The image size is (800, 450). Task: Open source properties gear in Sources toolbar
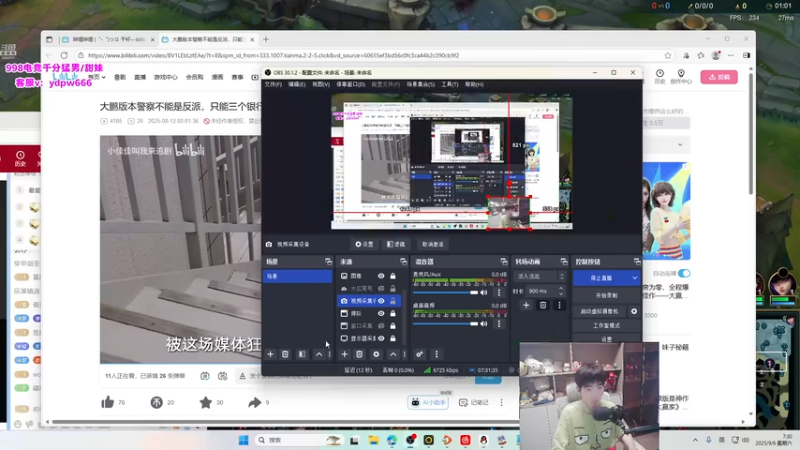(x=376, y=354)
